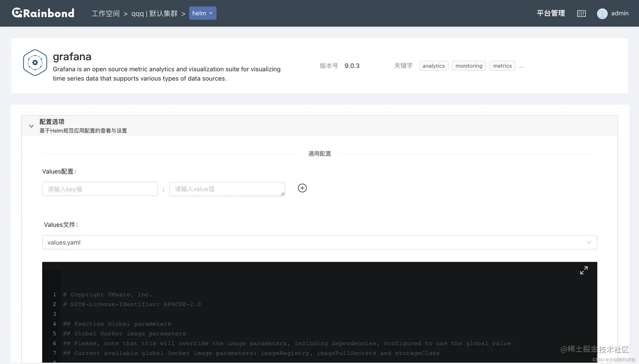Image resolution: width=639 pixels, height=364 pixels.
Task: Click the 基于Helm规范应用配置的查看与设置 subtitle
Action: pos(83,131)
